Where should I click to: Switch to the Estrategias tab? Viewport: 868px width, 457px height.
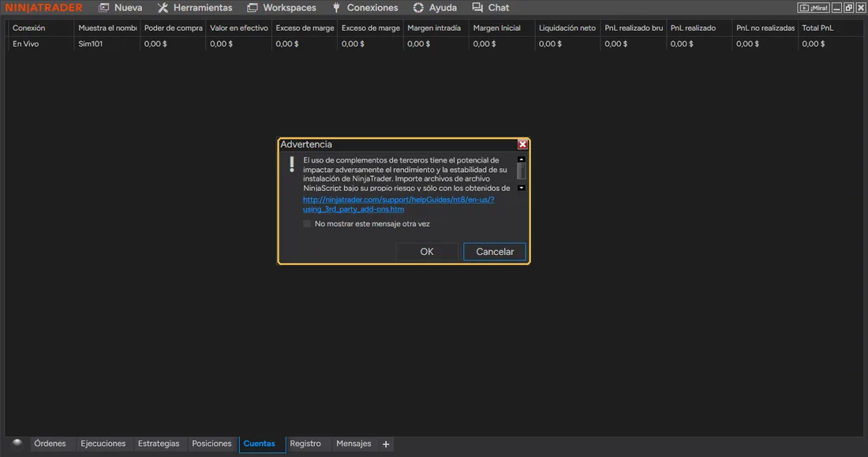[x=159, y=444]
